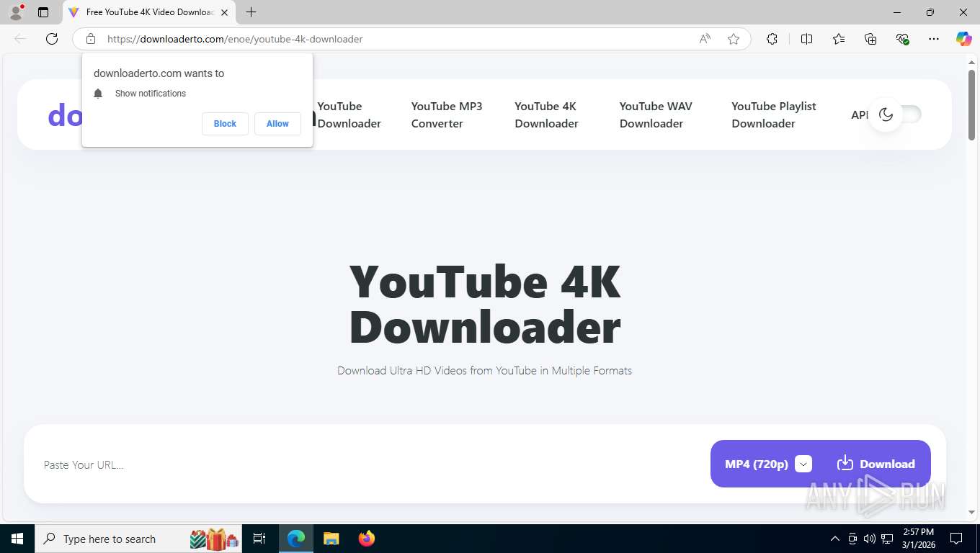Launch Firefox from taskbar
Image resolution: width=980 pixels, height=553 pixels.
point(367,539)
